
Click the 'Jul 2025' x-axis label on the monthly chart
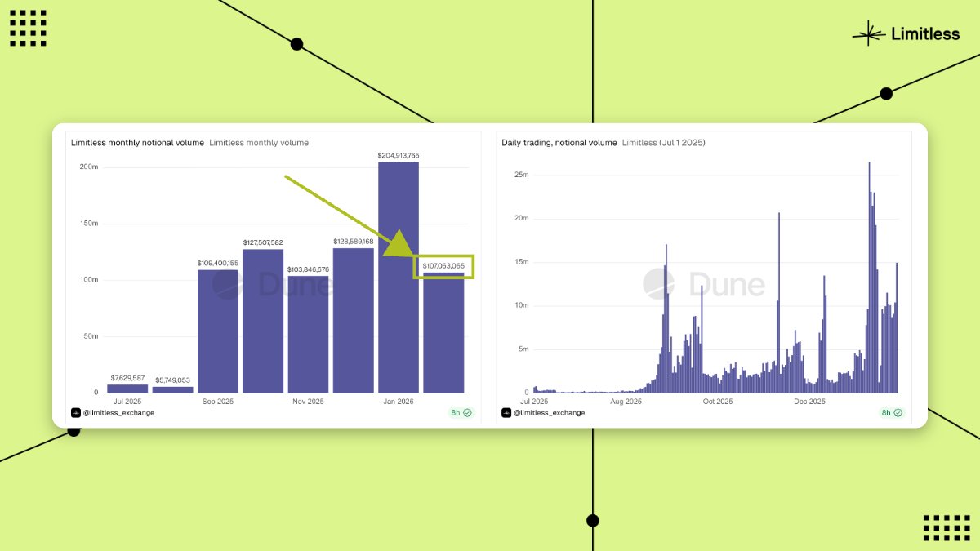click(127, 402)
